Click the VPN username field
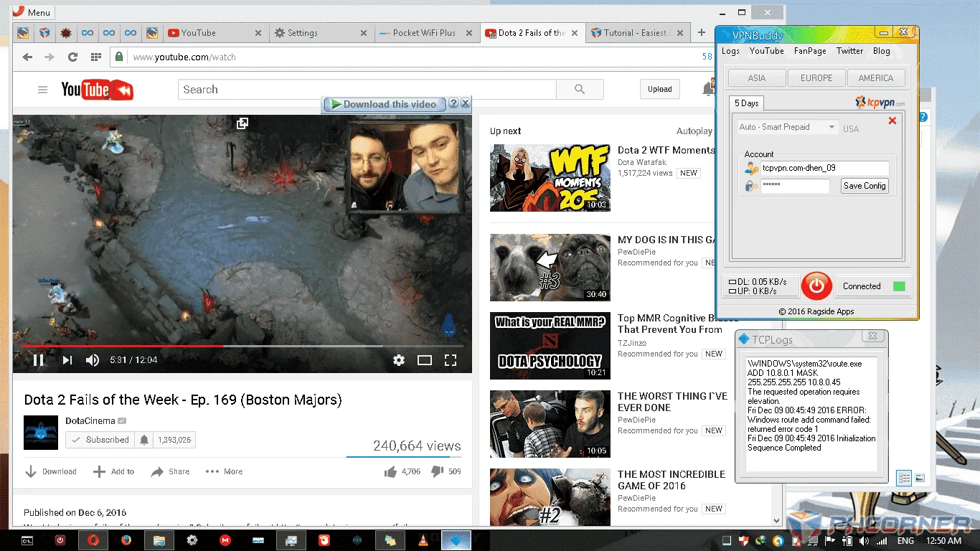 (x=824, y=168)
